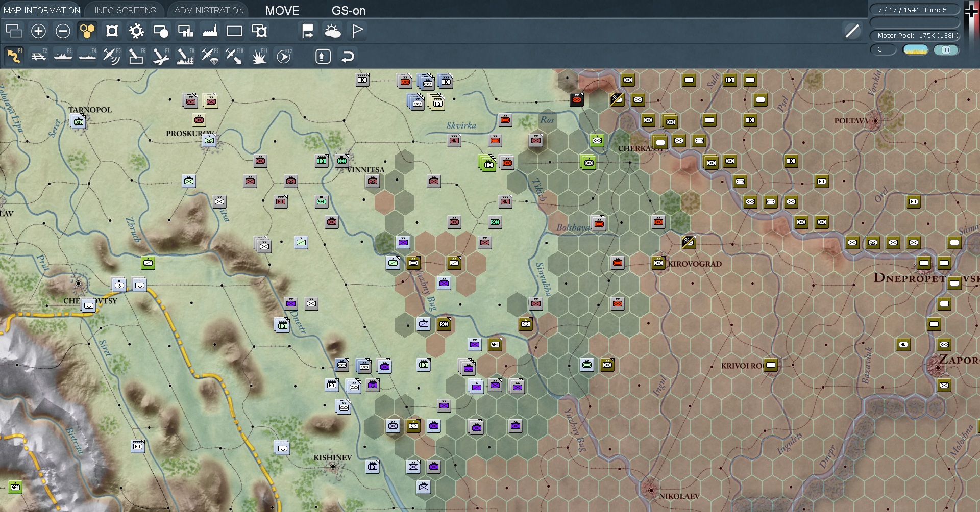Open the MAP INFORMATION tab

[42, 10]
